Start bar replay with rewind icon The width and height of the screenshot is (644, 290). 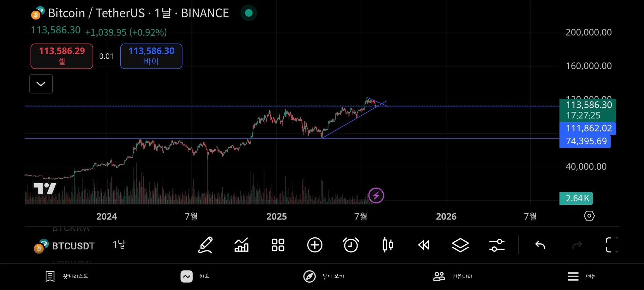(x=424, y=245)
